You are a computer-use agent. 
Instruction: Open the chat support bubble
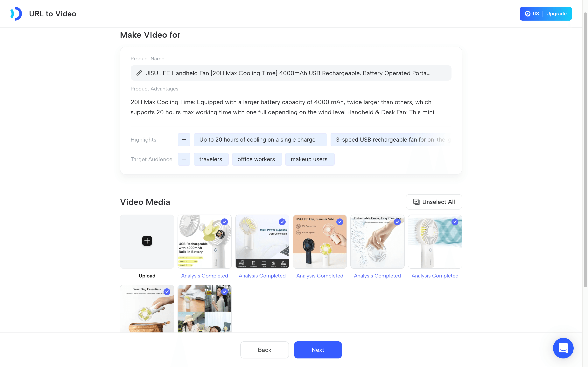point(563,348)
